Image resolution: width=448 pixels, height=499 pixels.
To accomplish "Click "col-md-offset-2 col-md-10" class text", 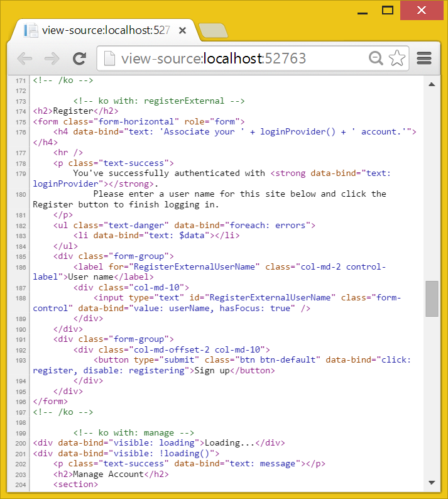I will coord(197,350).
